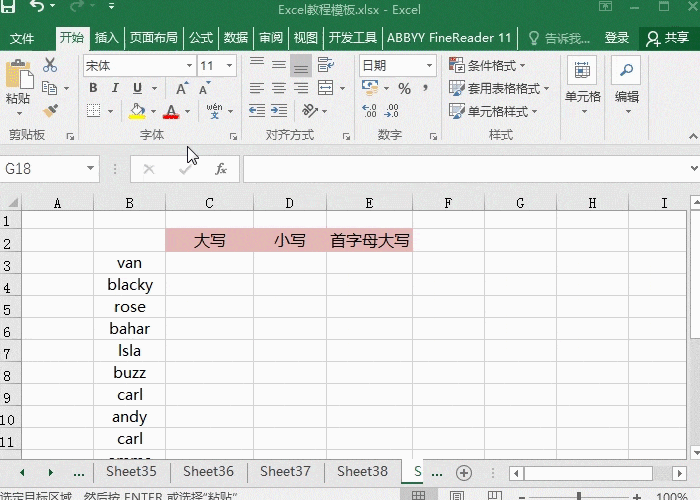Screen dimensions: 700x500
Task: Click the Insert Function fx icon
Action: click(221, 169)
